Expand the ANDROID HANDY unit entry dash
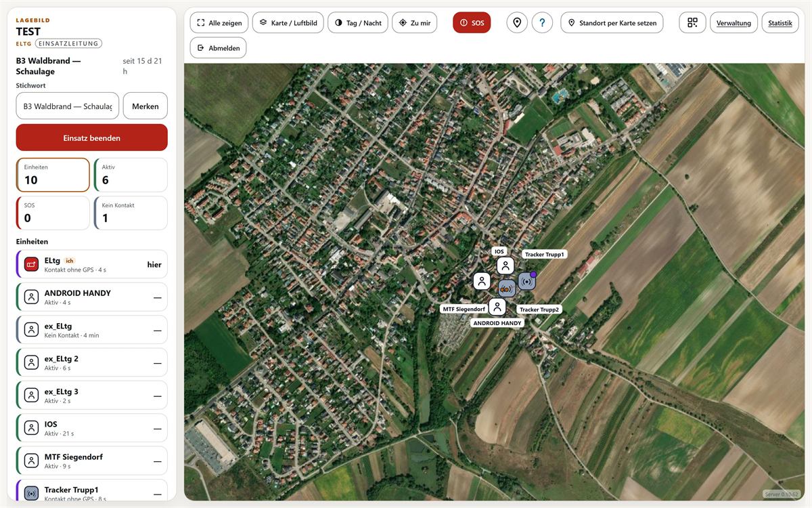812x508 pixels. [x=157, y=297]
